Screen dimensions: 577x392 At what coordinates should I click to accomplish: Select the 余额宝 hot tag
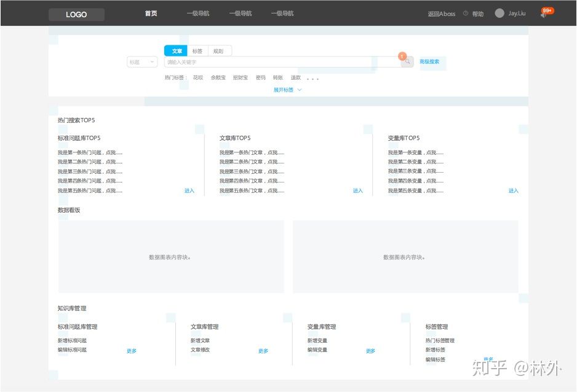tap(218, 77)
